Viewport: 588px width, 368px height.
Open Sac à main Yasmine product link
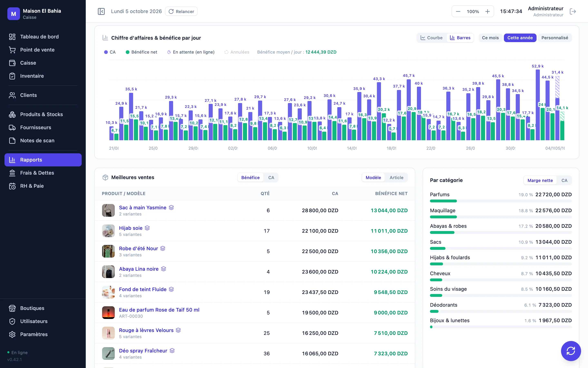[x=143, y=208]
